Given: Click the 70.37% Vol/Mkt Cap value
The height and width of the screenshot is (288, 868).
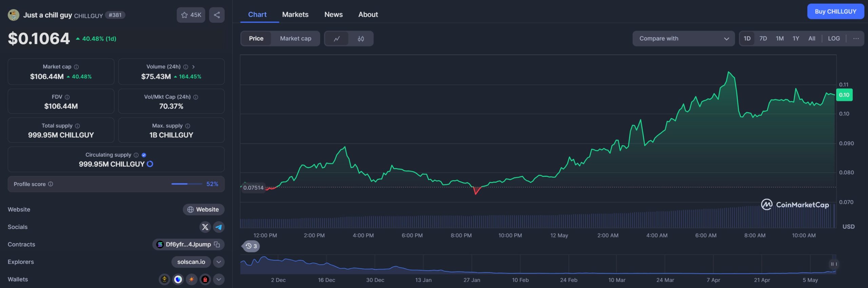Looking at the screenshot, I should click(171, 106).
